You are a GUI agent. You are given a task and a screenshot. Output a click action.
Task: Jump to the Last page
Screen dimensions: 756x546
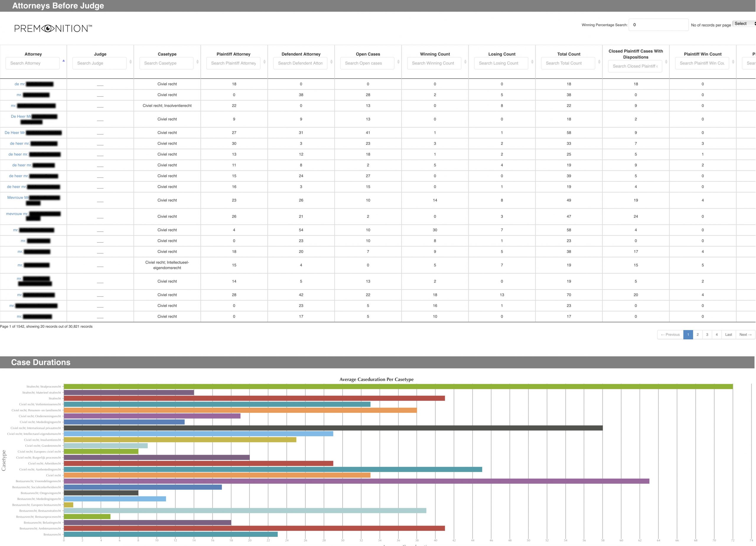click(729, 334)
